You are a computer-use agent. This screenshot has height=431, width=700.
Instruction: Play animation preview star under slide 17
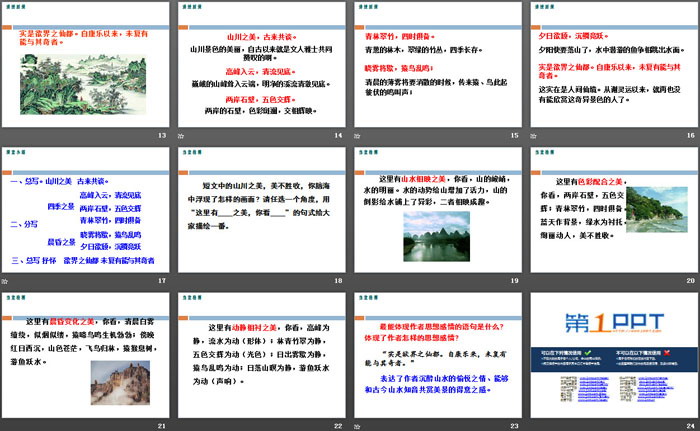[4, 281]
